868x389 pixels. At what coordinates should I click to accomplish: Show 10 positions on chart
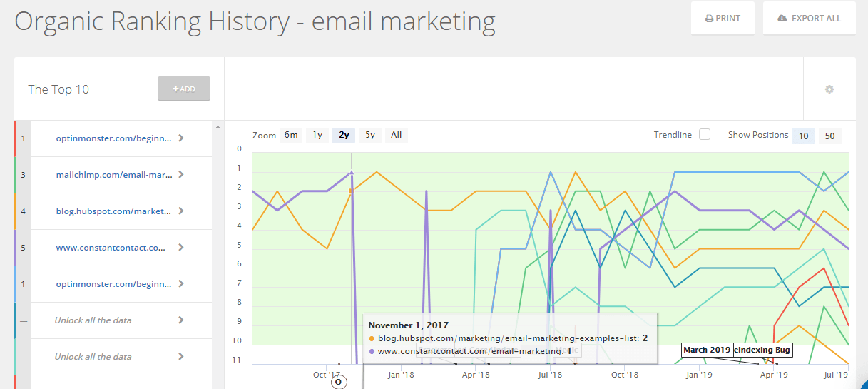804,136
